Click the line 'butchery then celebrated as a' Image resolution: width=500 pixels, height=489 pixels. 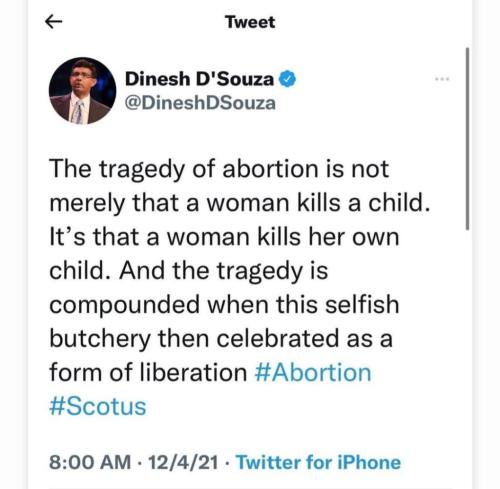pos(221,339)
